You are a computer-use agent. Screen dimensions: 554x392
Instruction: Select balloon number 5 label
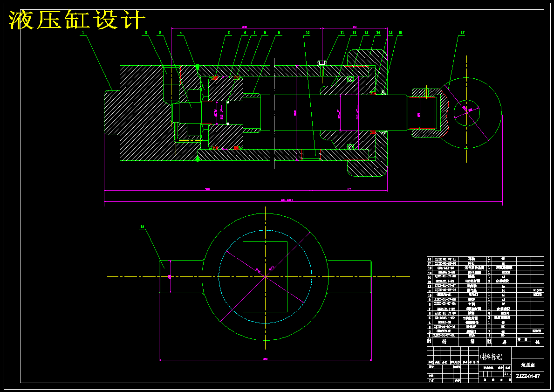229,33
